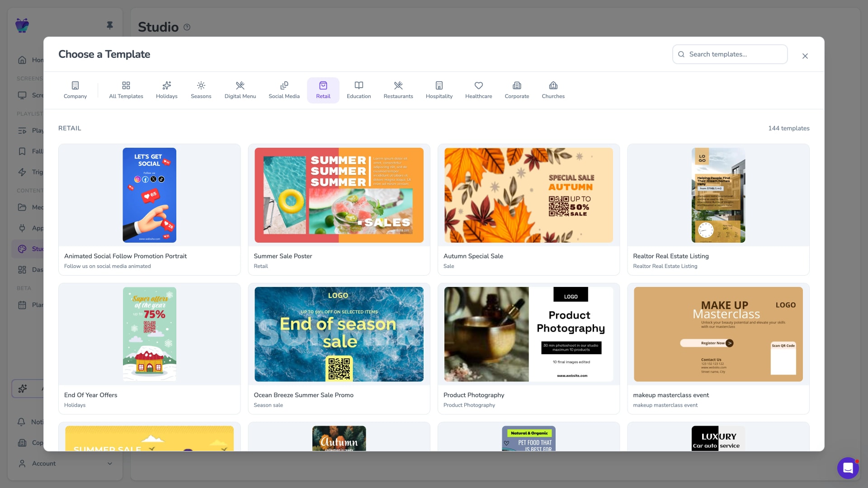The image size is (868, 488).
Task: Open the Luxury Car auto service thumbnail
Action: [x=718, y=438]
